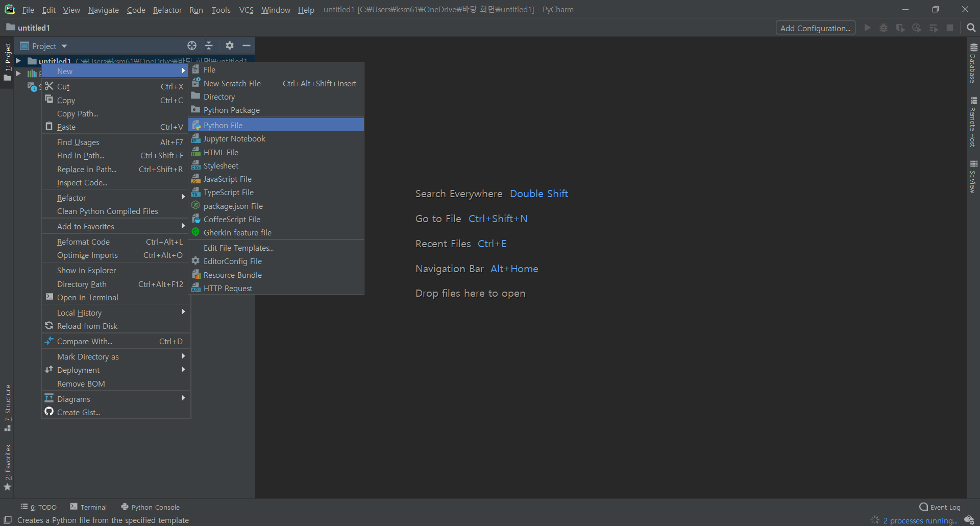Select New Scratch File entry

(276, 83)
